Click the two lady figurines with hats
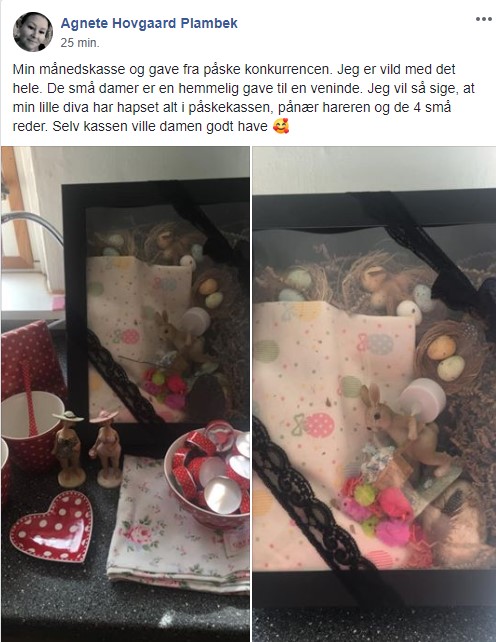 tap(88, 448)
